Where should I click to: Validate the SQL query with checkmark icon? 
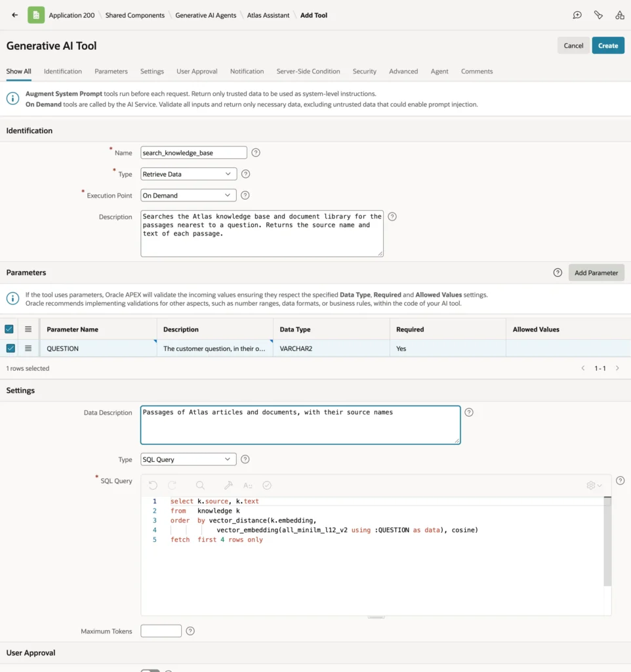click(267, 485)
